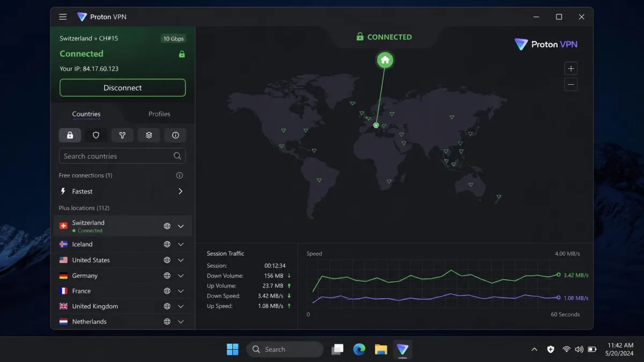Click the globe icon for United Kingdom
The width and height of the screenshot is (644, 362).
tap(167, 306)
